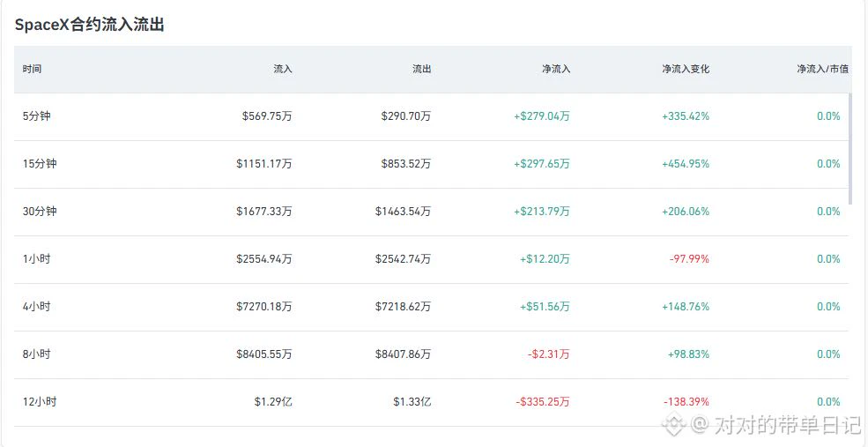This screenshot has width=868, height=447.
Task: Click the 时间 column header
Action: click(x=32, y=70)
